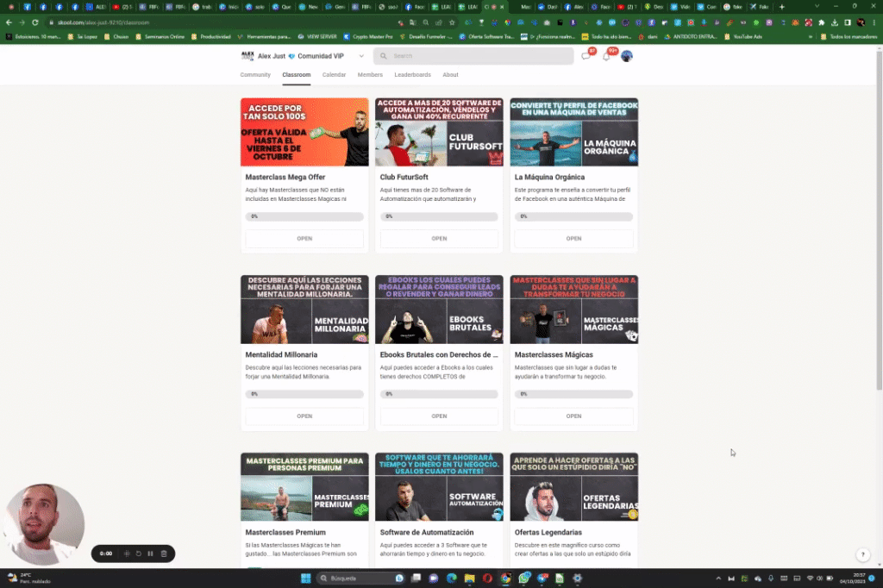Viewport: 883px width, 588px height.
Task: Show hidden system tray icons chevron
Action: tap(718, 579)
